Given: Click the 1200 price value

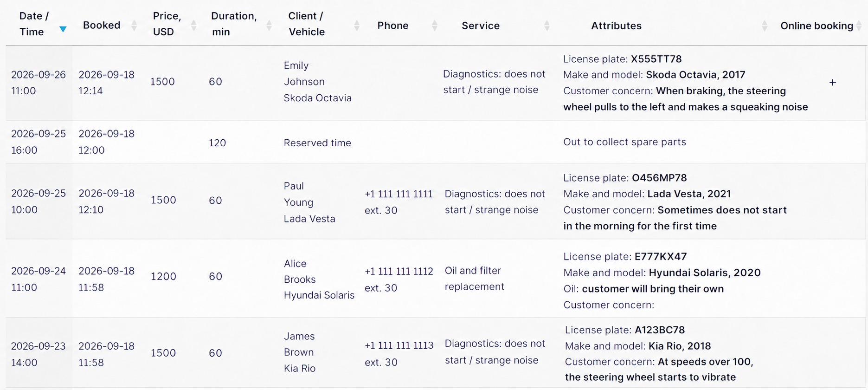Looking at the screenshot, I should 163,276.
